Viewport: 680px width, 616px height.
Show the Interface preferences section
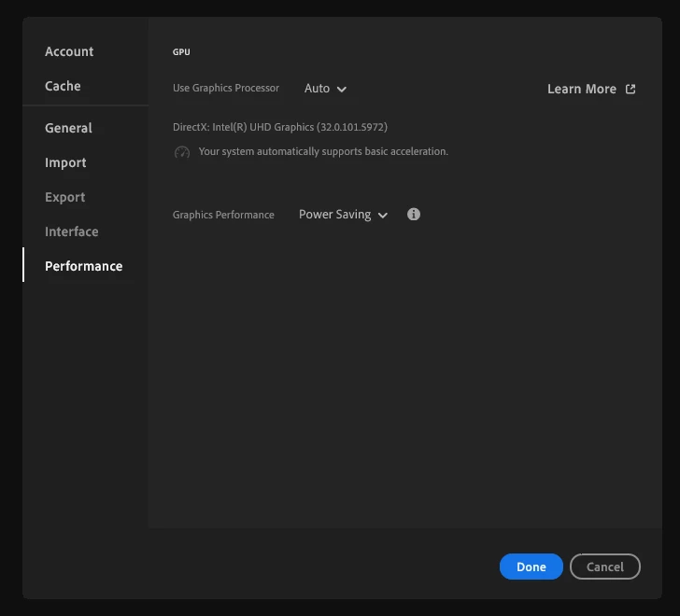(72, 231)
